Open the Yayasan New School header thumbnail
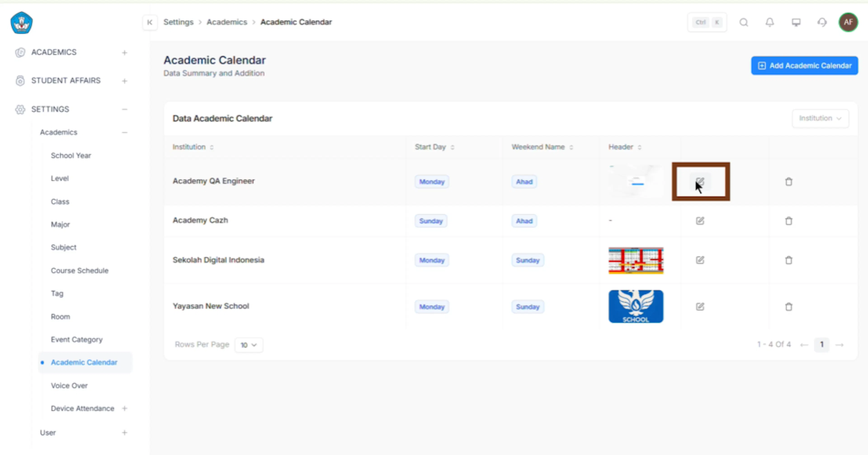The height and width of the screenshot is (455, 868). (636, 306)
